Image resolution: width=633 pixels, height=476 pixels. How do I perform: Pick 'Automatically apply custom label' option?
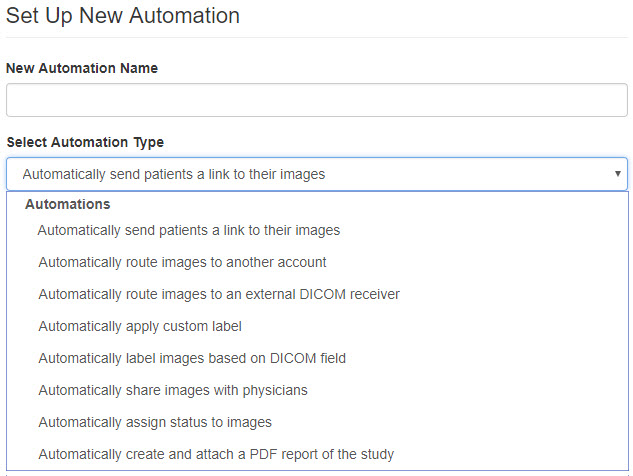point(140,326)
